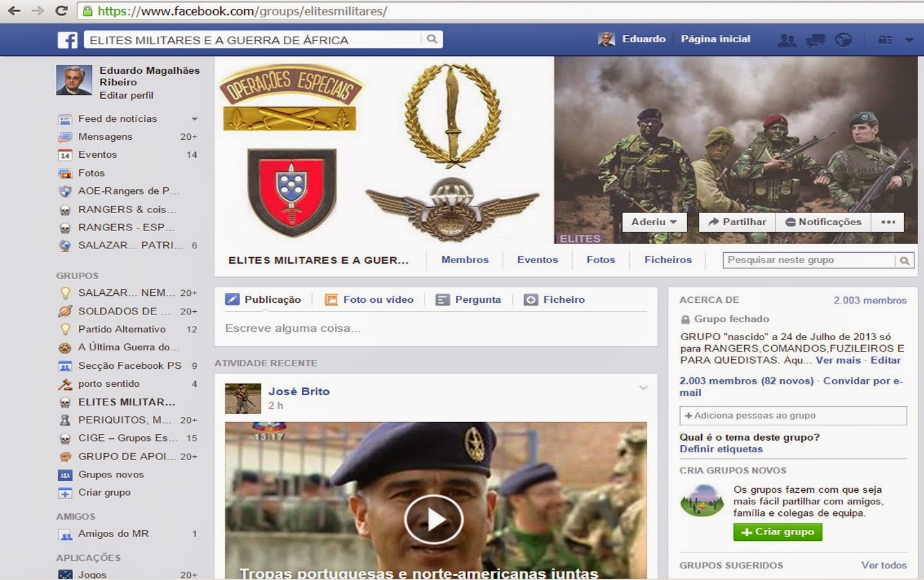The image size is (924, 580).
Task: Click the José Brito name link
Action: point(299,391)
